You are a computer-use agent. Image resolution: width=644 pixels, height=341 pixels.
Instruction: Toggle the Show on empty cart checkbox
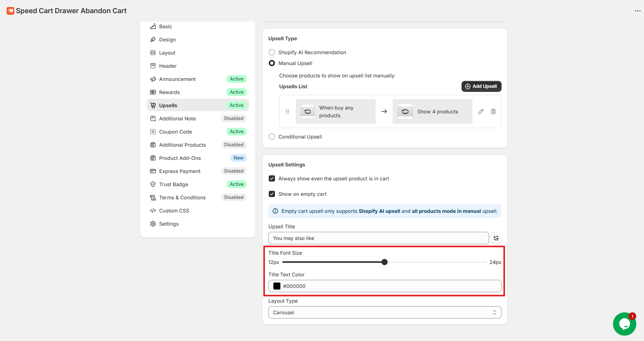pos(272,194)
